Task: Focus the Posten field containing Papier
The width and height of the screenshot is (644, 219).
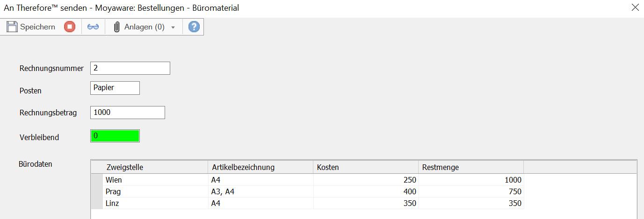Action: point(115,88)
